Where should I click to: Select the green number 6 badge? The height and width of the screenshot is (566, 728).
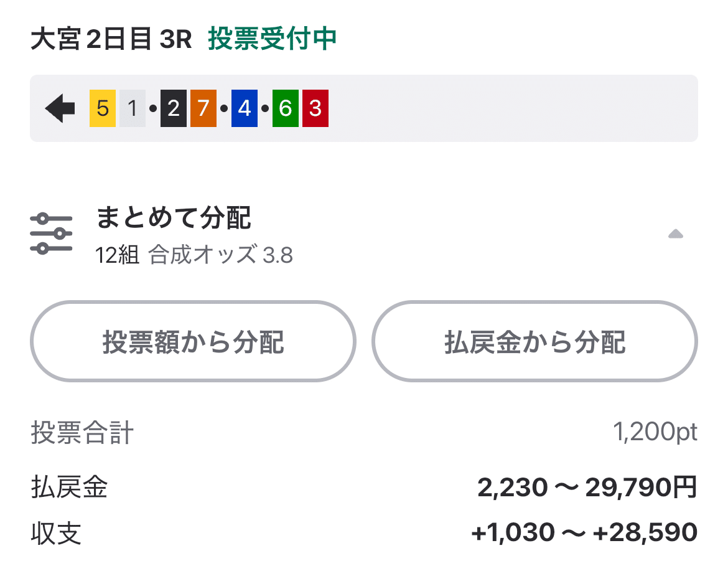pyautogui.click(x=285, y=108)
